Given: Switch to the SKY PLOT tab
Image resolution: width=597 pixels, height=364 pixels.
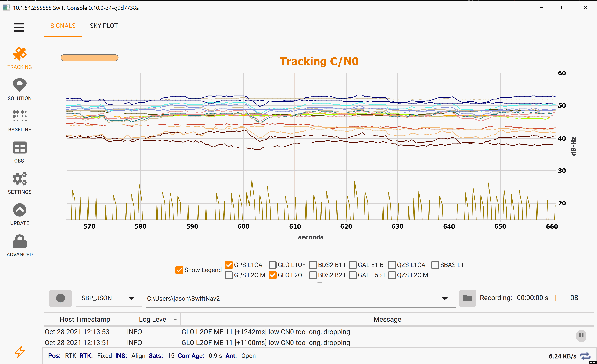Looking at the screenshot, I should (104, 26).
